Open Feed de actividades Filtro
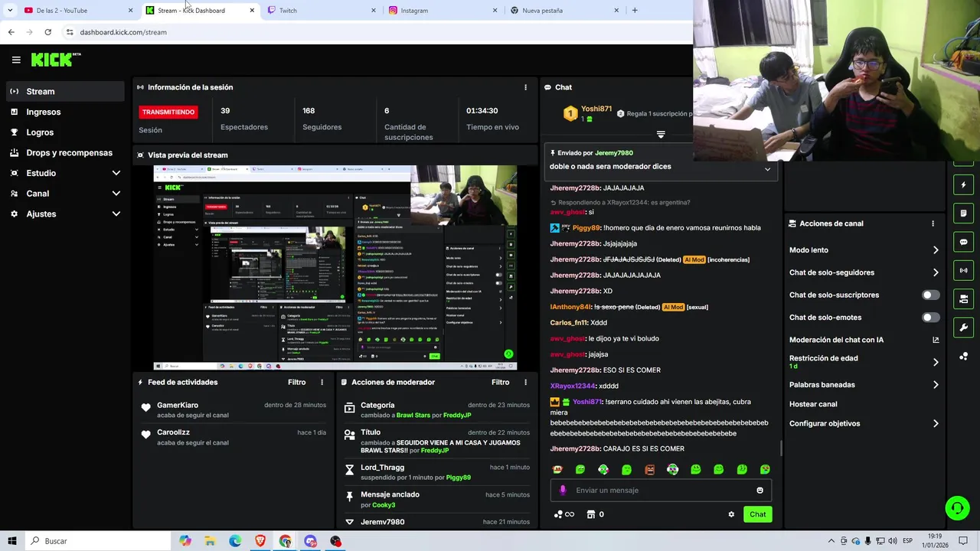This screenshot has width=980, height=551. point(296,382)
